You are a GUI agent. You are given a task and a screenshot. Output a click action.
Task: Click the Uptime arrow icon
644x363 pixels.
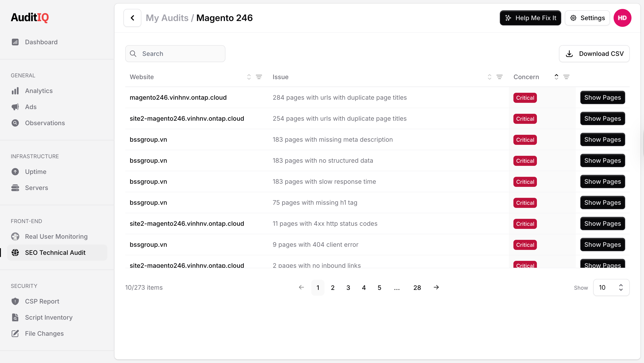coord(15,172)
